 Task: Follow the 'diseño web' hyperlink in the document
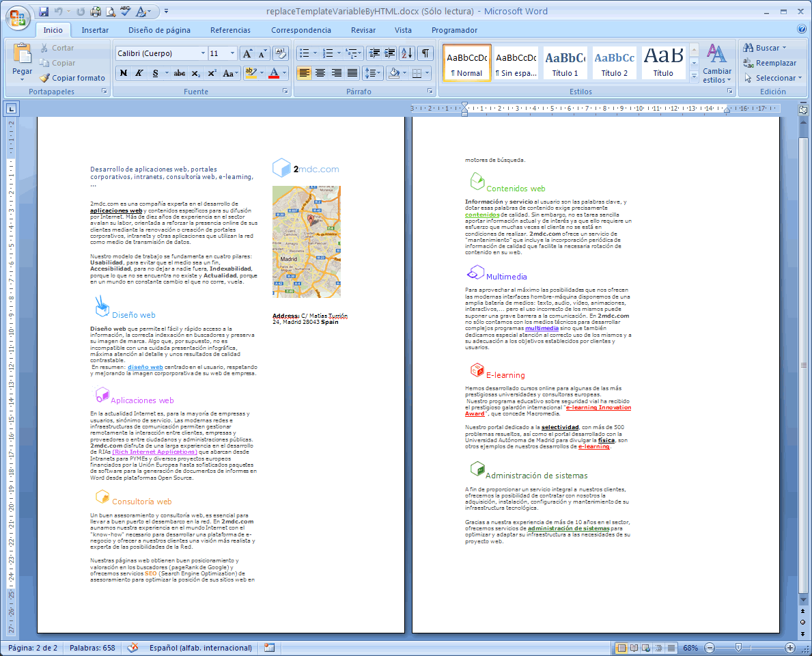pyautogui.click(x=145, y=367)
